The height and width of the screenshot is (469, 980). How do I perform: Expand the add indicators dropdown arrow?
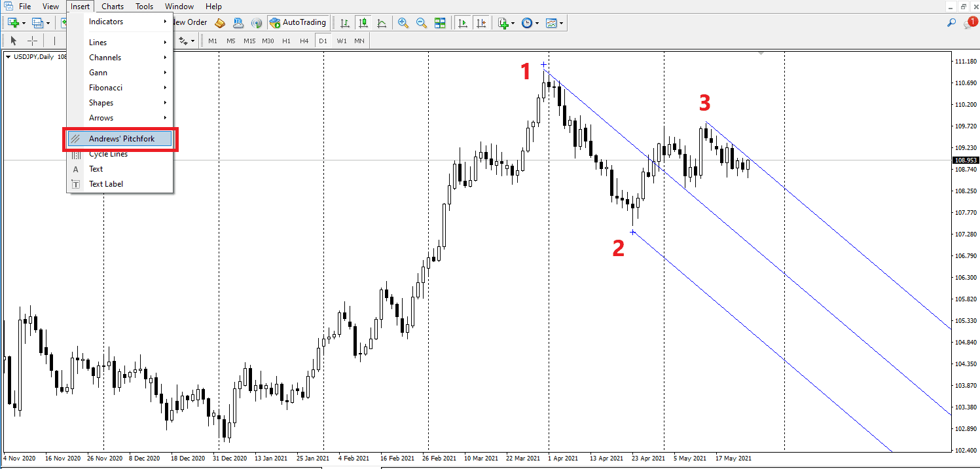click(x=513, y=24)
